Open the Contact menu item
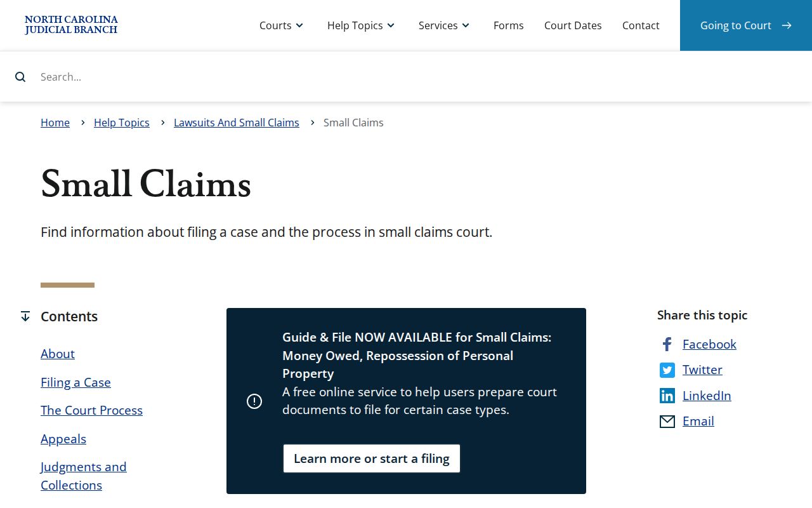 (641, 25)
